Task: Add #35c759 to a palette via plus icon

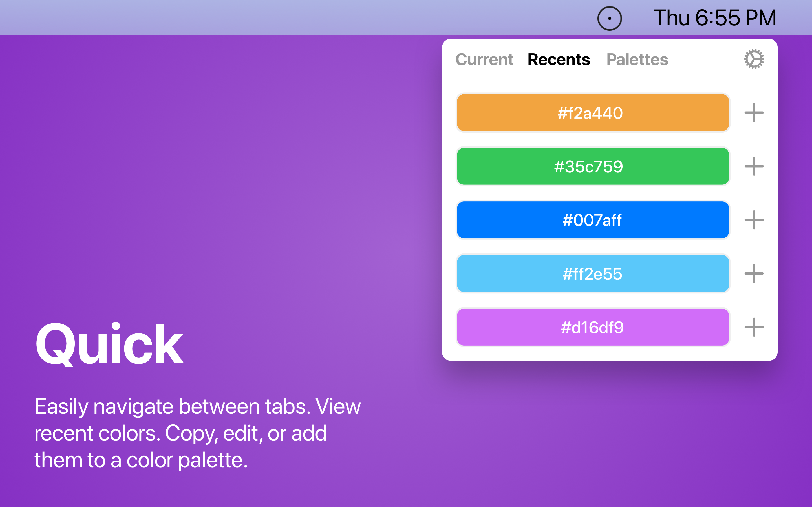Action: click(754, 166)
